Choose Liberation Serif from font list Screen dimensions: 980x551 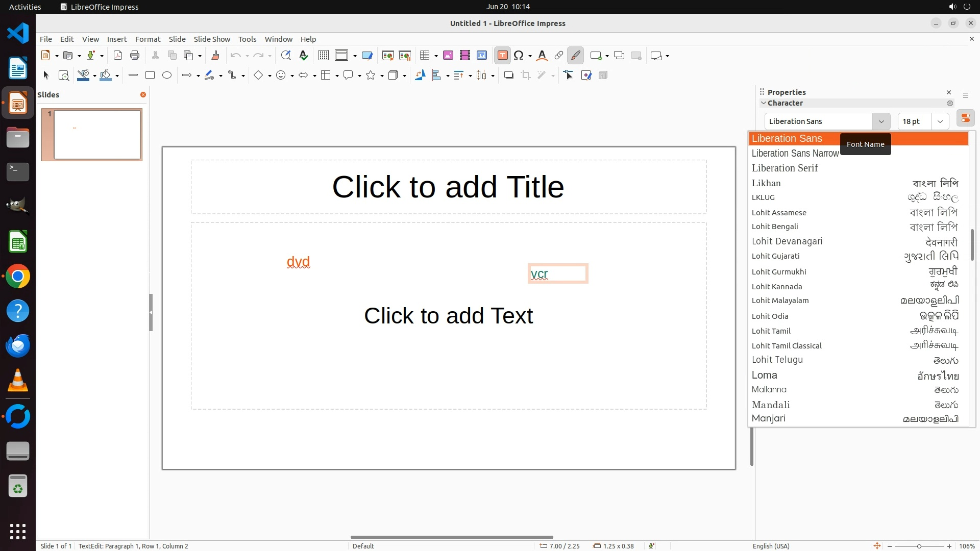click(785, 168)
